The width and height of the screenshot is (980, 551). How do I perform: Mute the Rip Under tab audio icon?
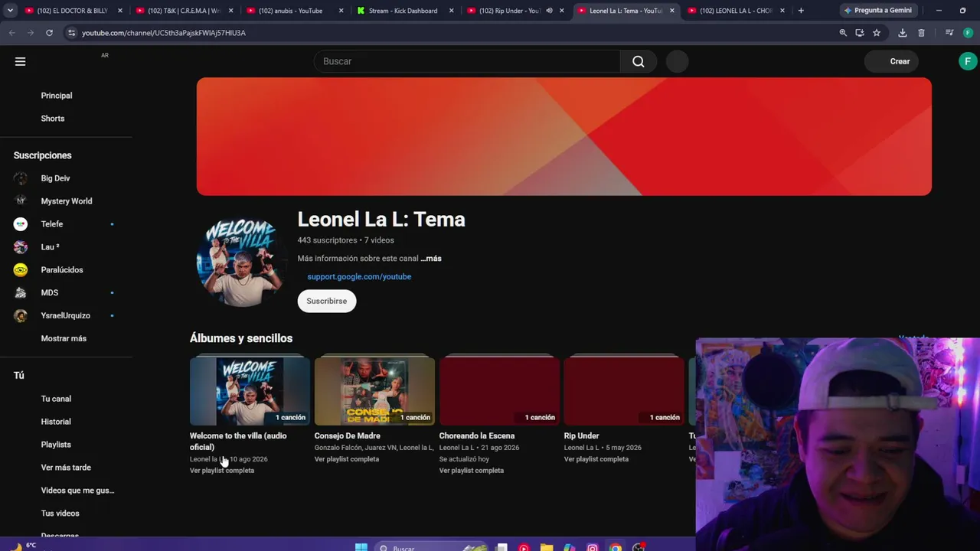click(549, 11)
